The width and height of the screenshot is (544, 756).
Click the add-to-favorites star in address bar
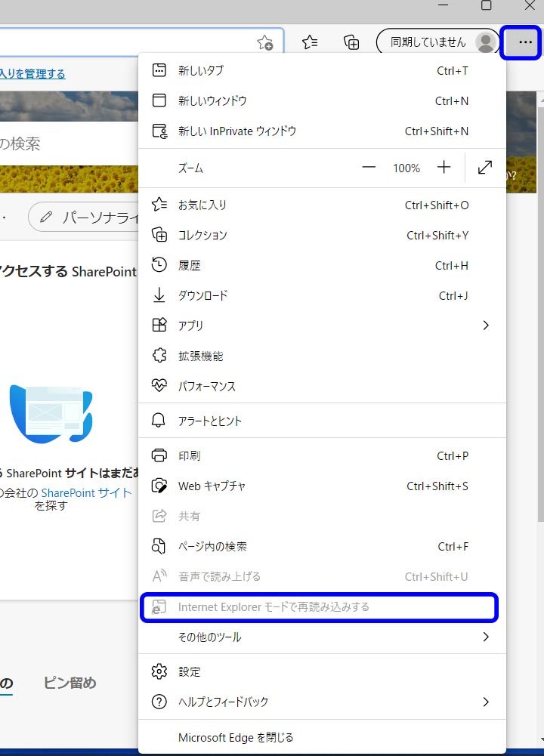click(x=264, y=43)
